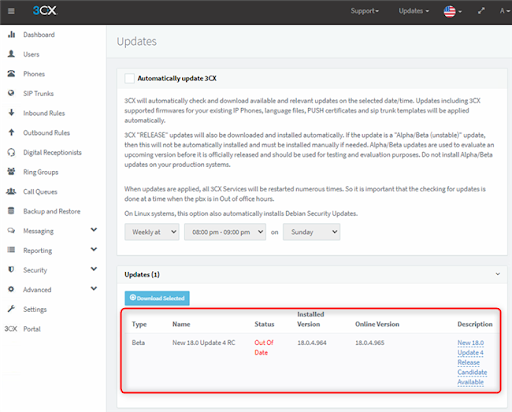
Task: Click the installed version 18.0.4.964
Action: tap(312, 343)
